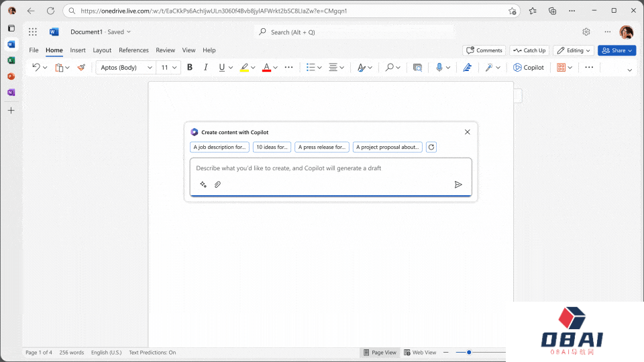Open the app launcher waffle grid
The width and height of the screenshot is (644, 362).
32,32
